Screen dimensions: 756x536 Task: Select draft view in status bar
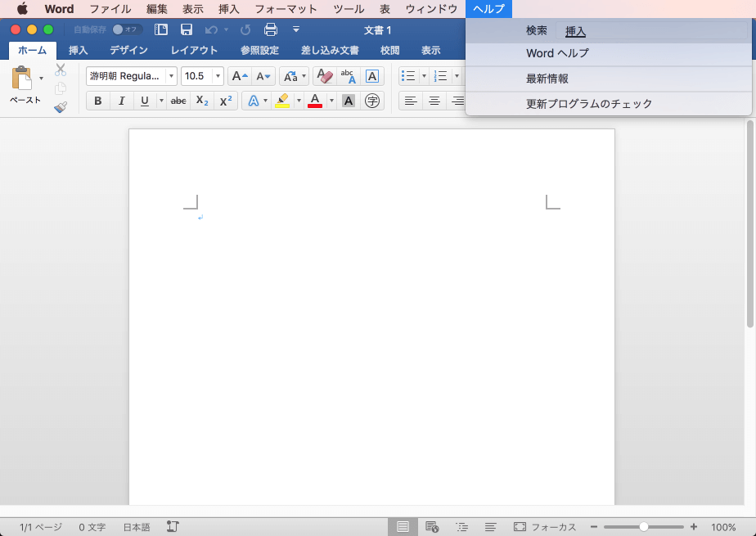(x=490, y=527)
